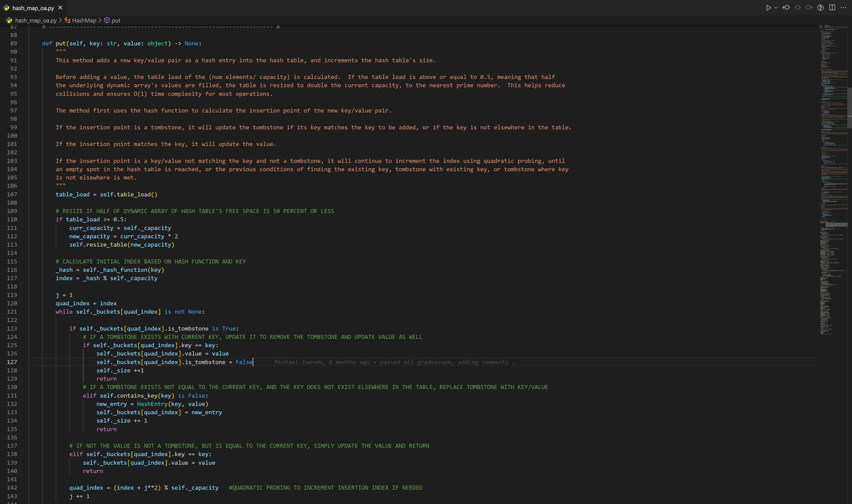The image size is (852, 504).
Task: Click the class symbol icon before HashMap
Action: point(68,20)
